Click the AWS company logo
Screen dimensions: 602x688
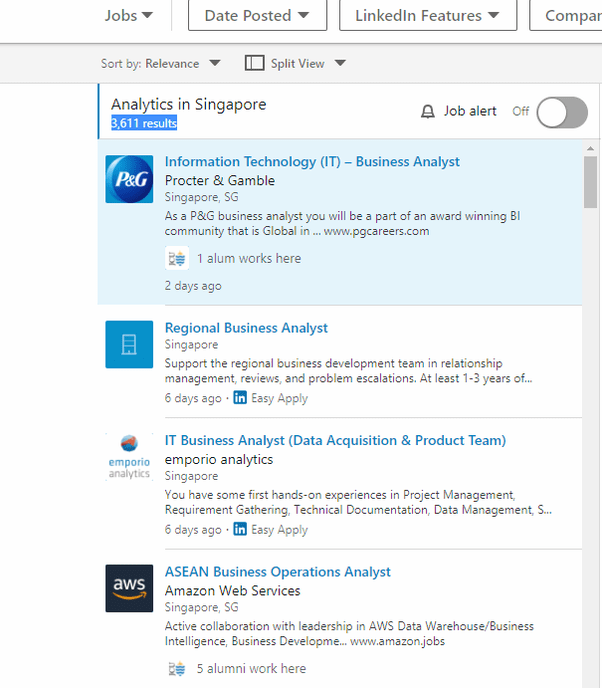tap(129, 588)
